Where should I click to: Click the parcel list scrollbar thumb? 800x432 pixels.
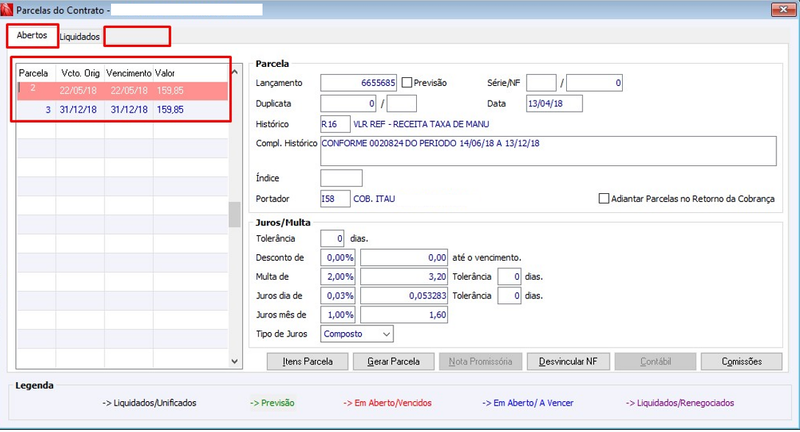tap(235, 215)
